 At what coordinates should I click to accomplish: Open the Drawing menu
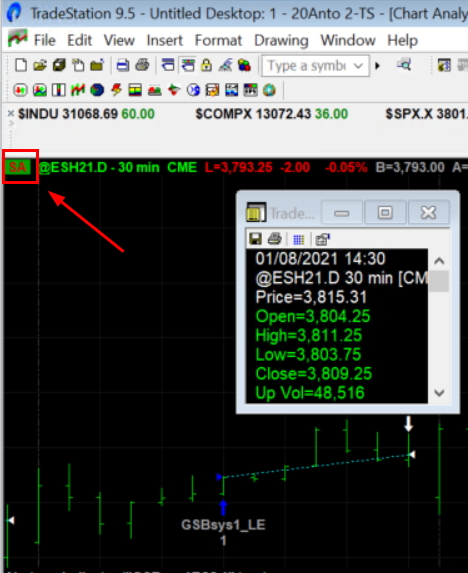pyautogui.click(x=281, y=40)
